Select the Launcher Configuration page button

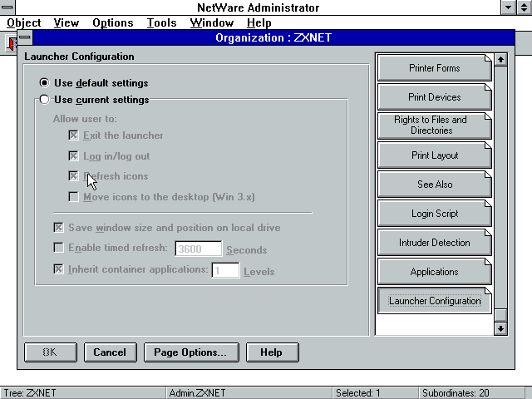[434, 301]
